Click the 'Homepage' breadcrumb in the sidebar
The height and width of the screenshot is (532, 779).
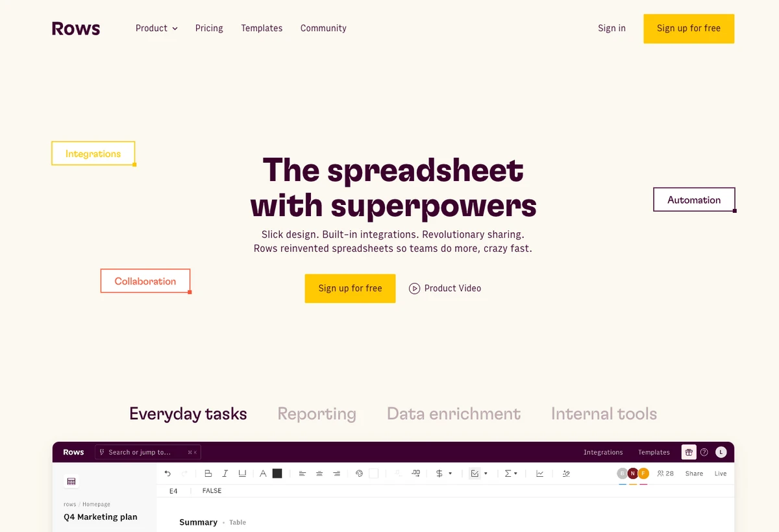point(96,504)
